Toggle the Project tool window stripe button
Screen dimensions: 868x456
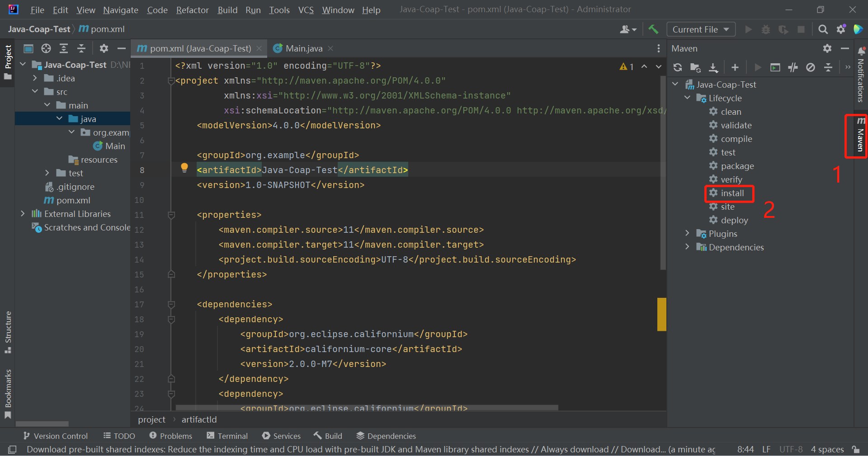click(8, 62)
